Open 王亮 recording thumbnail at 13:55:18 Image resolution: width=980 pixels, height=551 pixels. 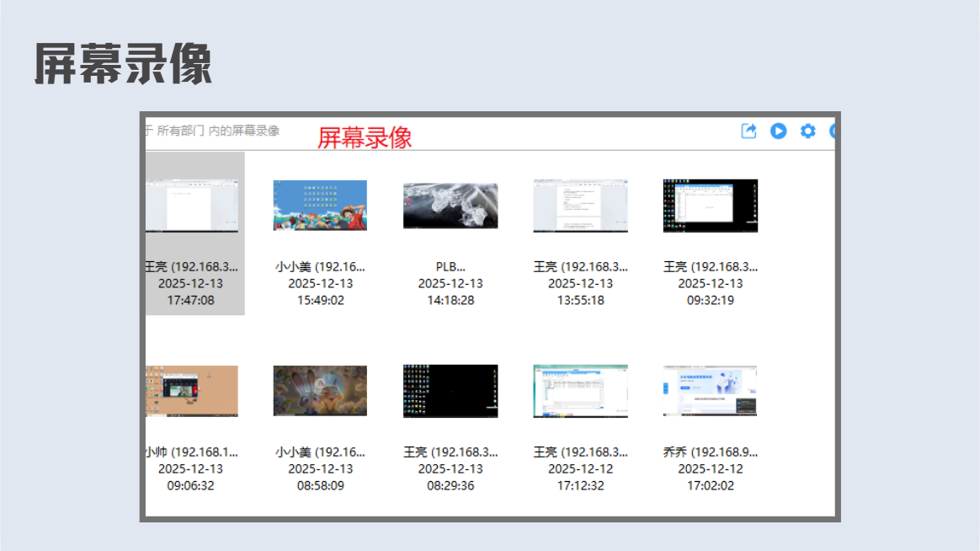point(580,206)
